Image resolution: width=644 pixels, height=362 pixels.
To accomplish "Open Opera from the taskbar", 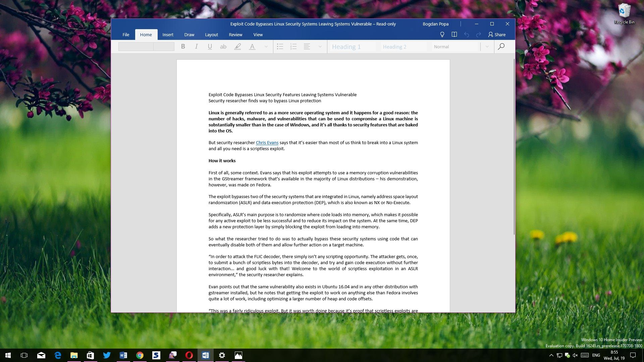I will click(x=189, y=355).
